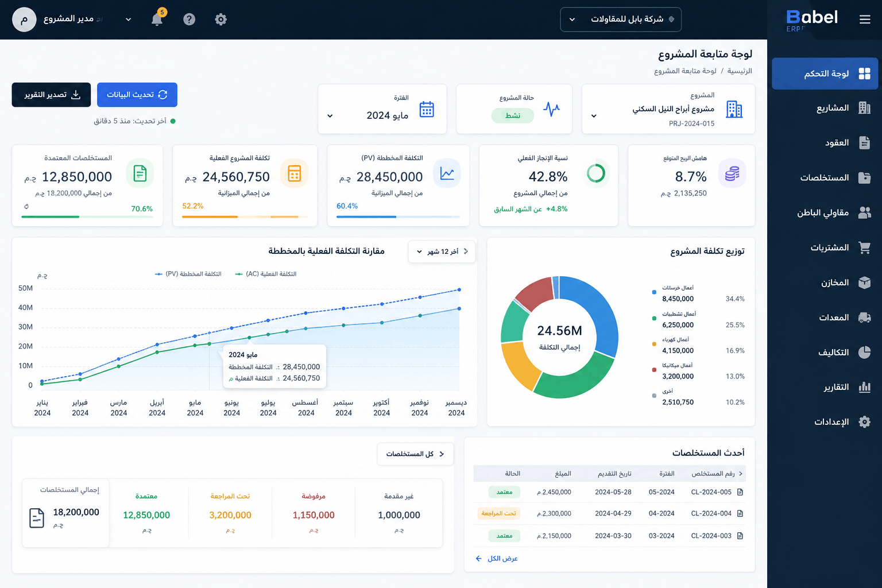The width and height of the screenshot is (882, 588).
Task: Click the warehouse box icon in sidebar
Action: [x=865, y=283]
